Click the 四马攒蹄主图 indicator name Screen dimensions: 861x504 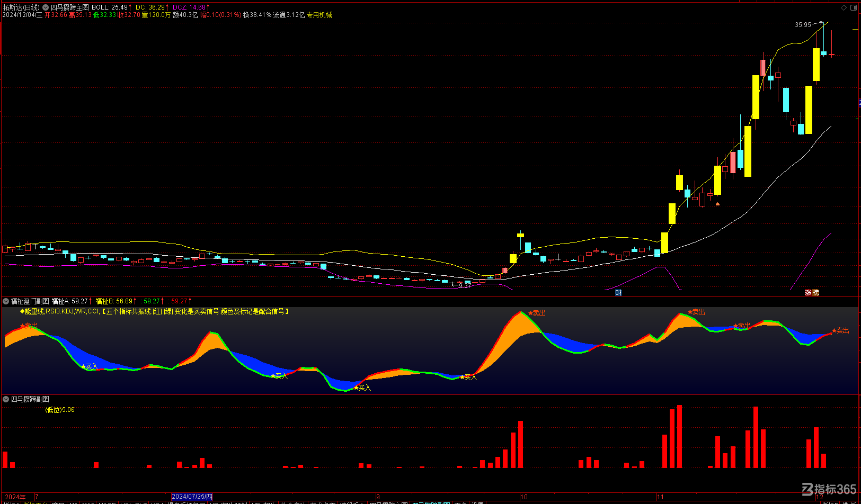pos(70,7)
